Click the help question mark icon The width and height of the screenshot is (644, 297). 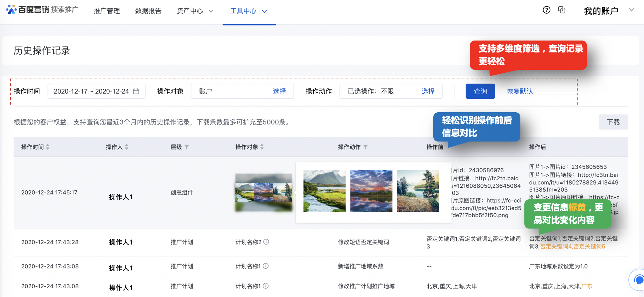click(x=546, y=10)
